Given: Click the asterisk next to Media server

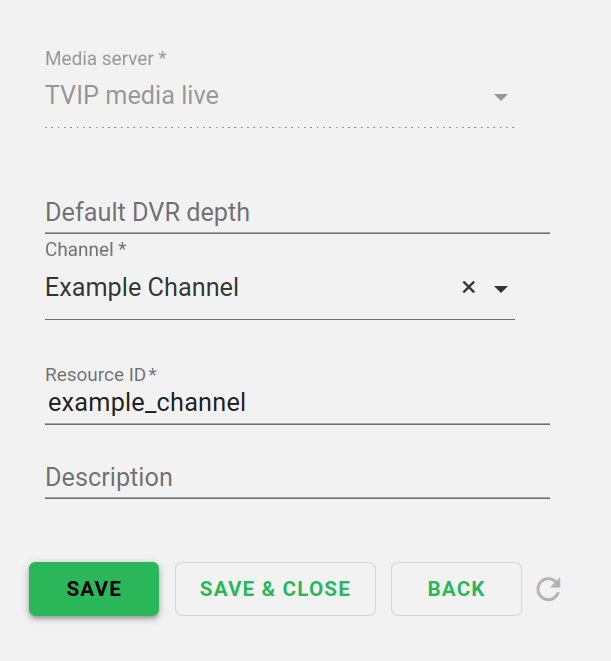Looking at the screenshot, I should [163, 59].
